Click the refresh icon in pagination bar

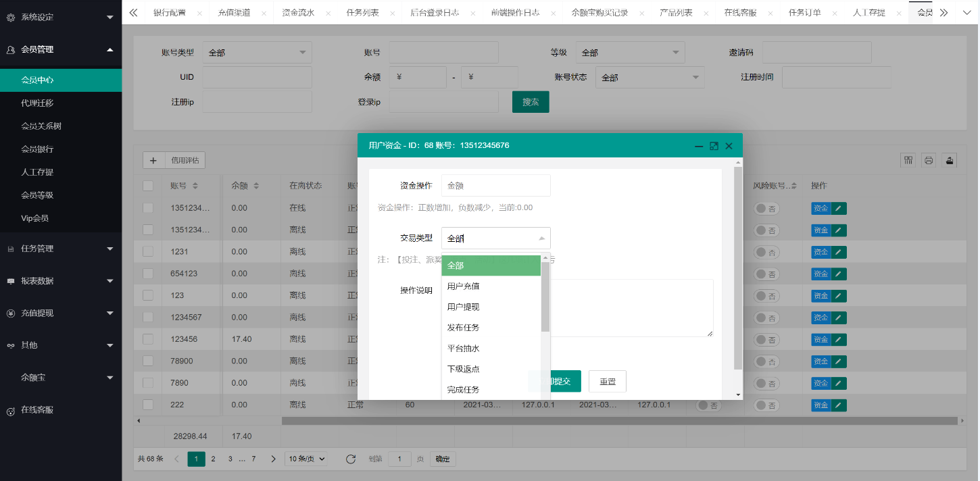[351, 459]
